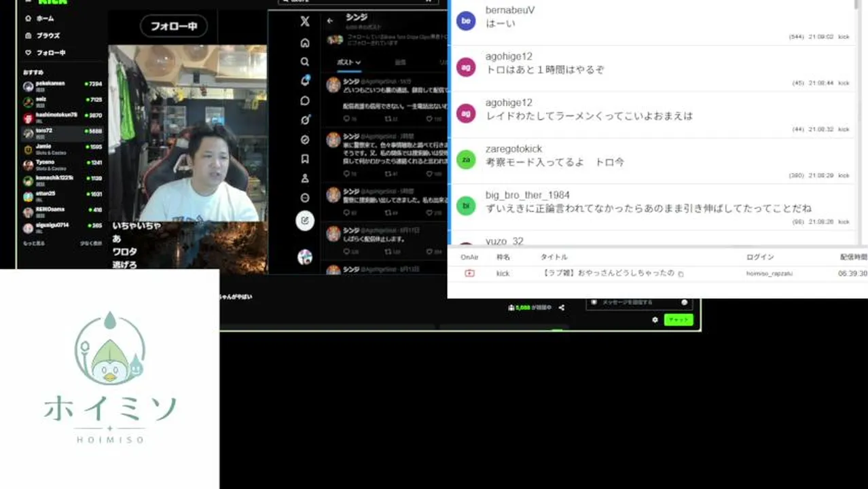The width and height of the screenshot is (868, 489).
Task: Open Tycono channel in recommended list
Action: [x=62, y=164]
